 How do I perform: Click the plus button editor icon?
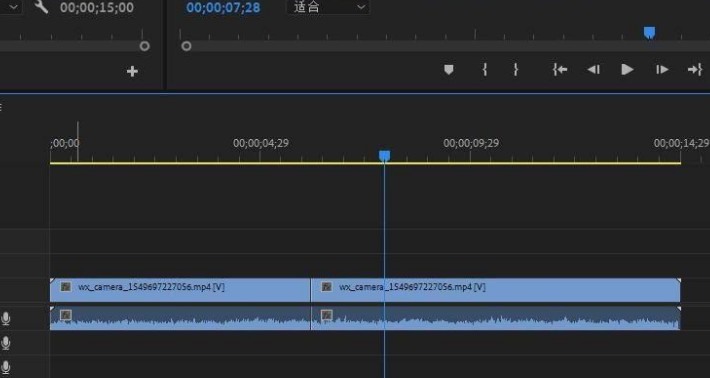point(132,71)
